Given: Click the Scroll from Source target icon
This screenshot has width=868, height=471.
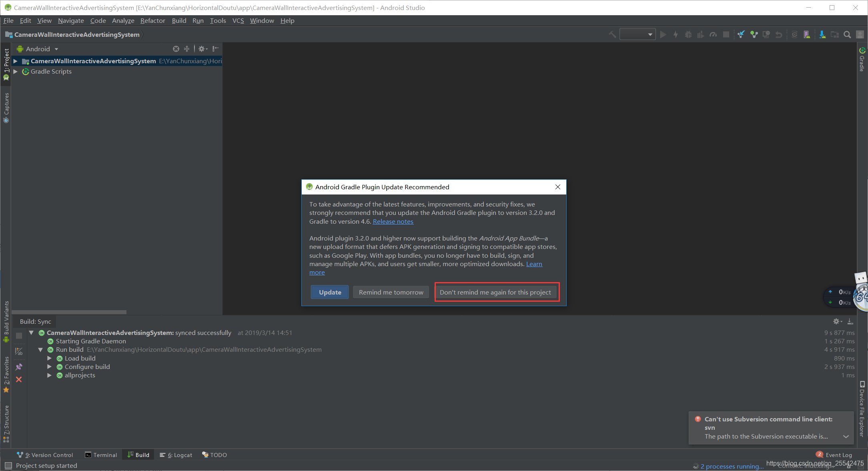Looking at the screenshot, I should 176,49.
